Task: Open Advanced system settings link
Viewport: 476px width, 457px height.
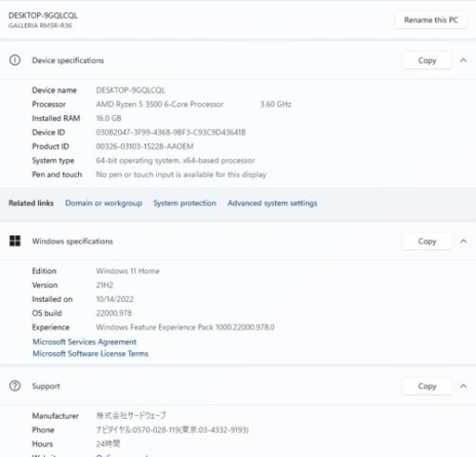Action: pyautogui.click(x=272, y=203)
